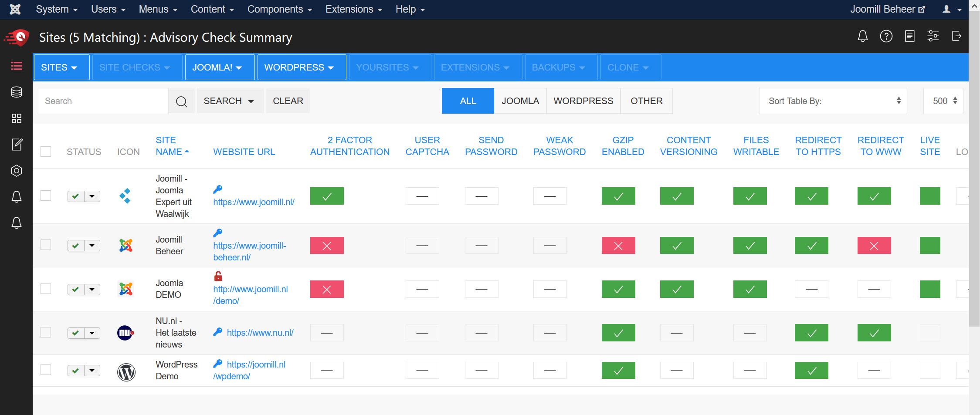This screenshot has height=415, width=980.
Task: Check the WordPress Demo row checkbox
Action: point(46,370)
